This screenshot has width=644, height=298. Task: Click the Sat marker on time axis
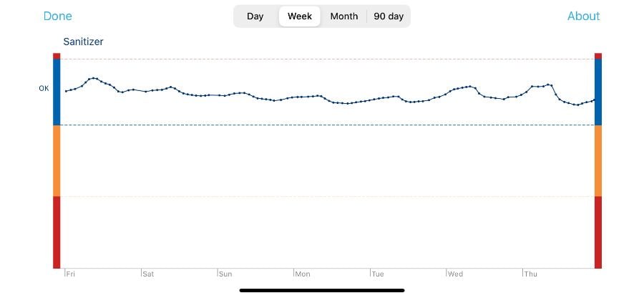coord(147,274)
